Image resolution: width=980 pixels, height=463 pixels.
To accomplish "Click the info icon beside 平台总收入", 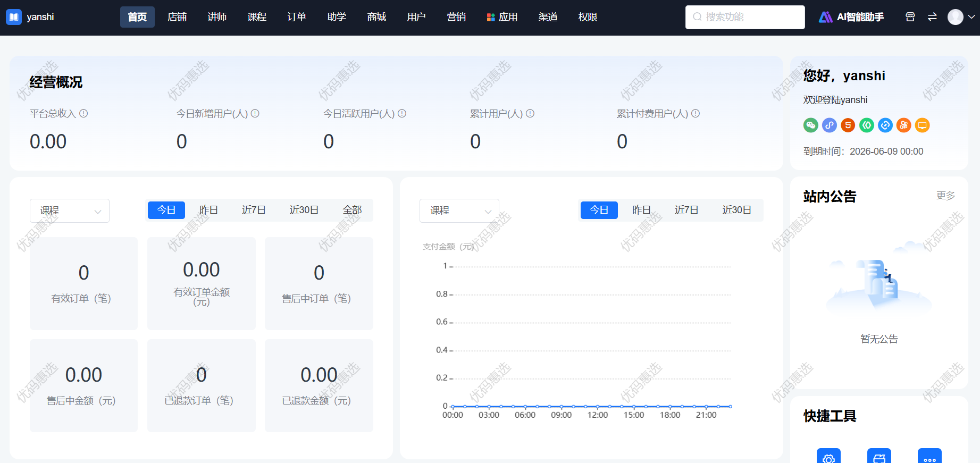I will point(83,113).
